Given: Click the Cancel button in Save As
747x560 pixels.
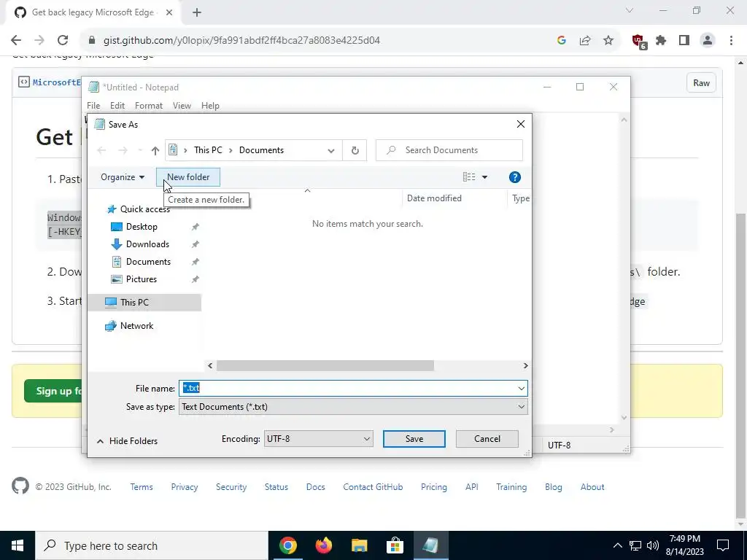Looking at the screenshot, I should 487,438.
